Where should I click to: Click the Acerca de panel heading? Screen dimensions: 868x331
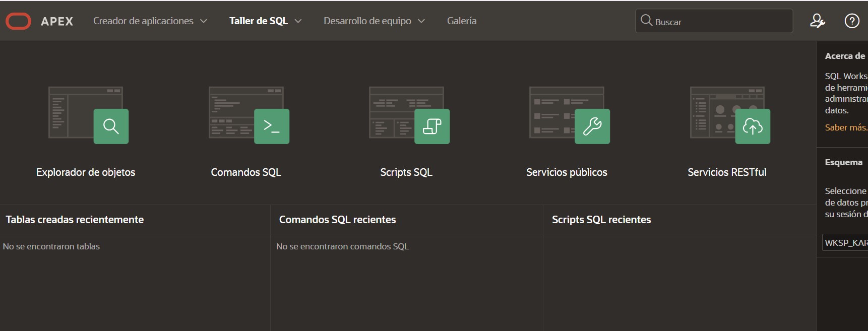click(845, 56)
